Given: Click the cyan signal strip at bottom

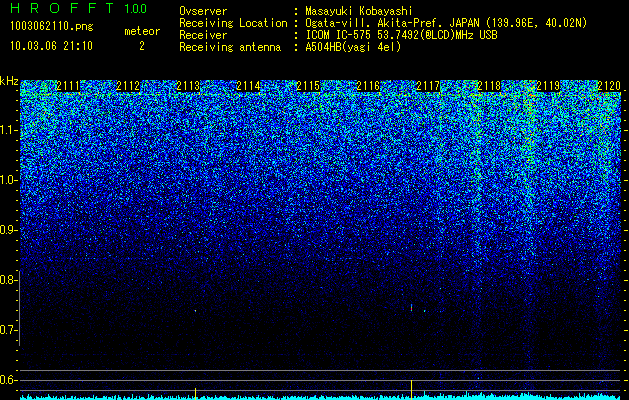Looking at the screenshot, I should point(320,397).
